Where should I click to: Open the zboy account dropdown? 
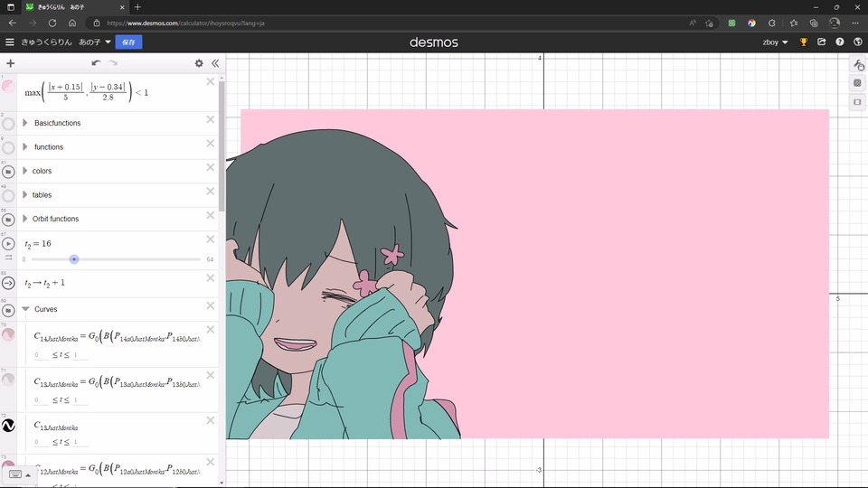click(x=775, y=42)
